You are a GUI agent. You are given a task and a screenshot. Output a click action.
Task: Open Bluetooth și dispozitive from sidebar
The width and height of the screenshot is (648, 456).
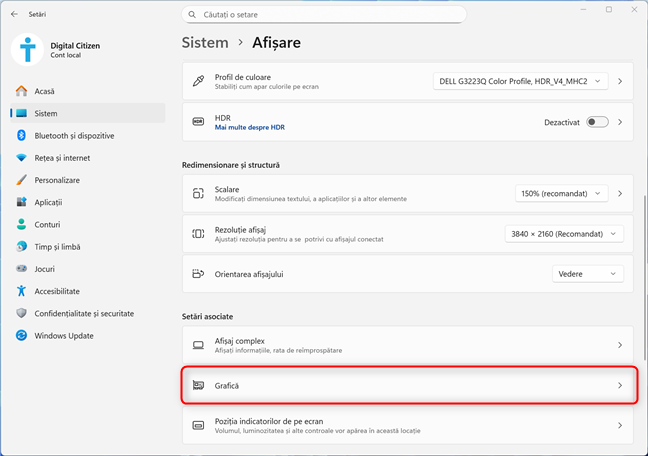tap(74, 136)
